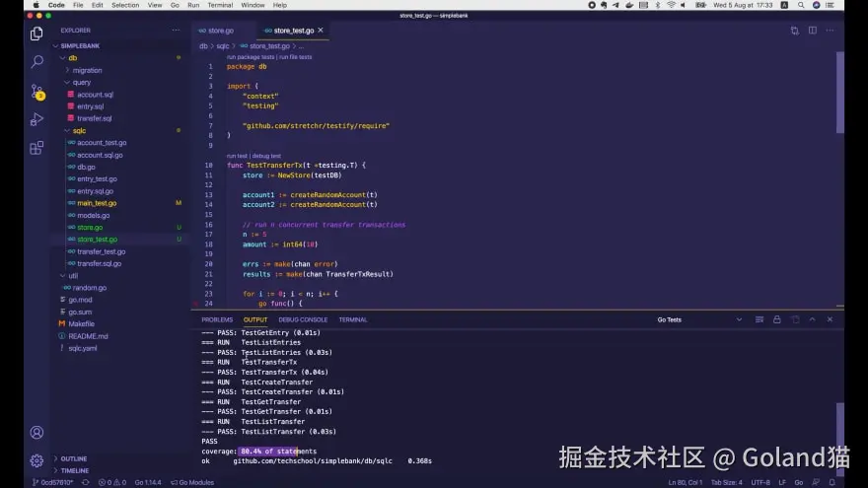Click the Wi-Fi icon in menu bar
Image resolution: width=868 pixels, height=488 pixels.
(x=671, y=5)
